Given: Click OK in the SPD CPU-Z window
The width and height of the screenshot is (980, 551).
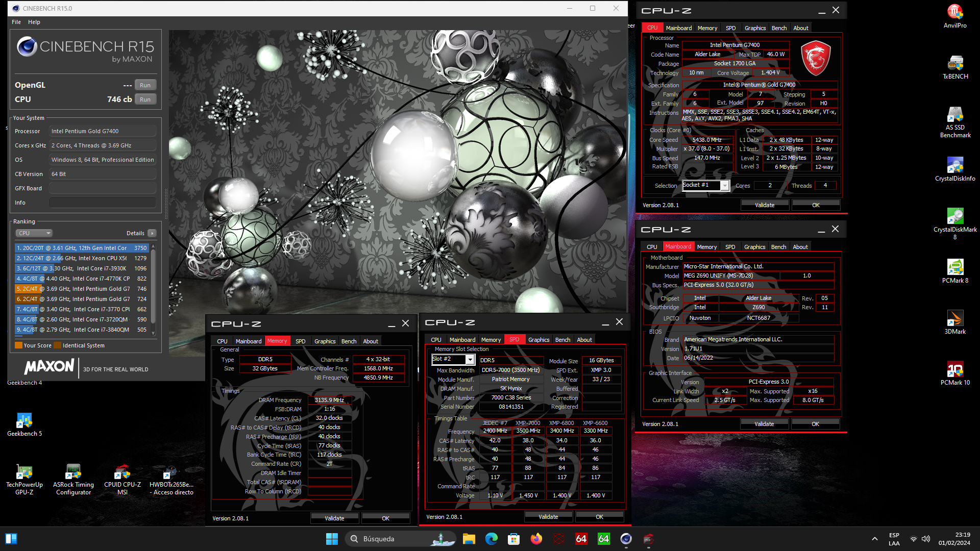Looking at the screenshot, I should tap(599, 517).
